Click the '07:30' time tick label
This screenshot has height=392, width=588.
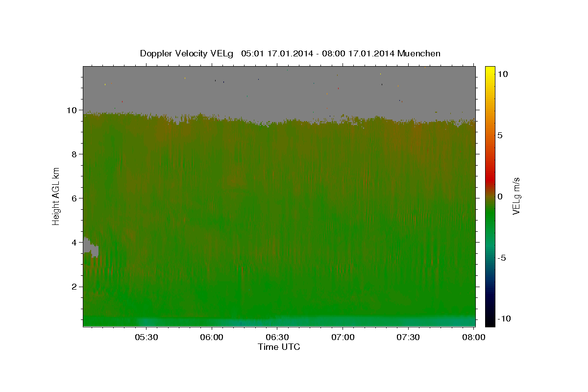(x=408, y=338)
